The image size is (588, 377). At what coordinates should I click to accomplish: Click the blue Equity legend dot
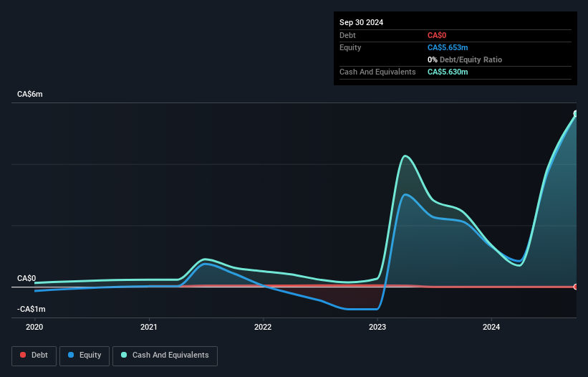pyautogui.click(x=71, y=355)
